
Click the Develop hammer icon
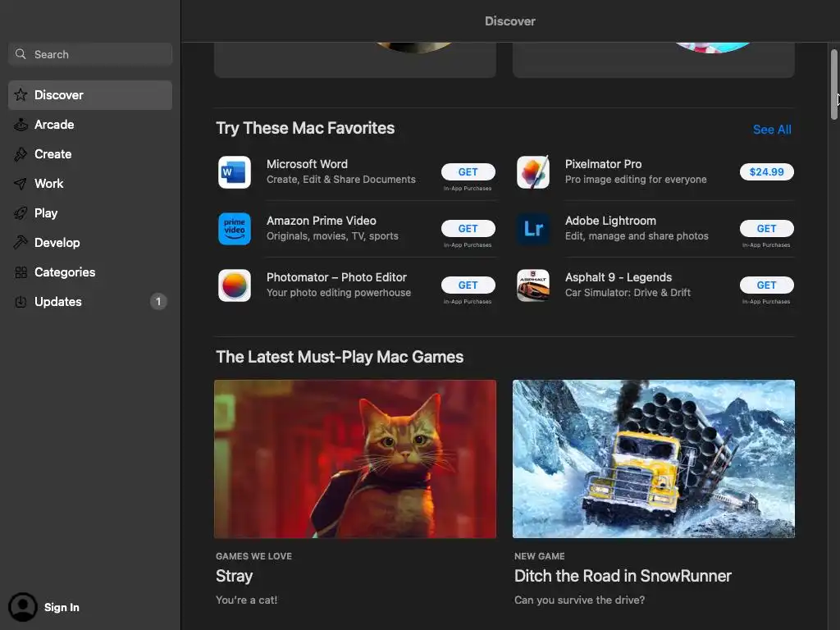tap(21, 243)
